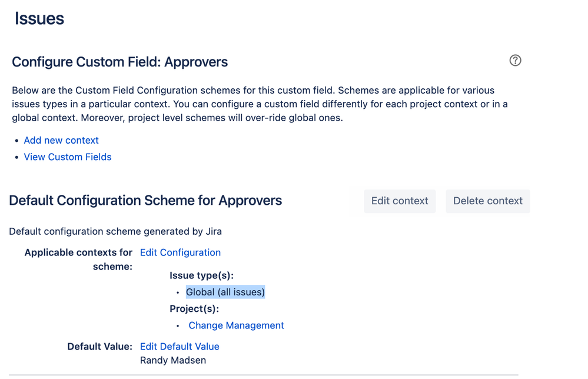This screenshot has width=588, height=379.
Task: Click the Applicable contexts for scheme label
Action: (x=79, y=259)
